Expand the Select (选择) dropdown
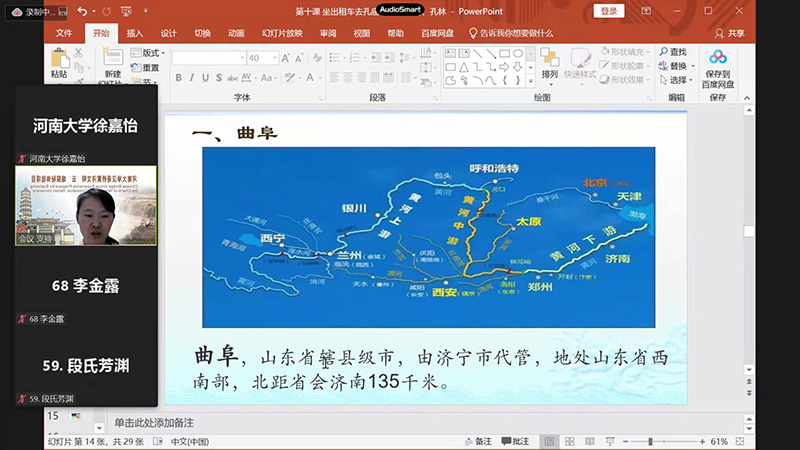Image resolution: width=800 pixels, height=450 pixels. coord(679,80)
